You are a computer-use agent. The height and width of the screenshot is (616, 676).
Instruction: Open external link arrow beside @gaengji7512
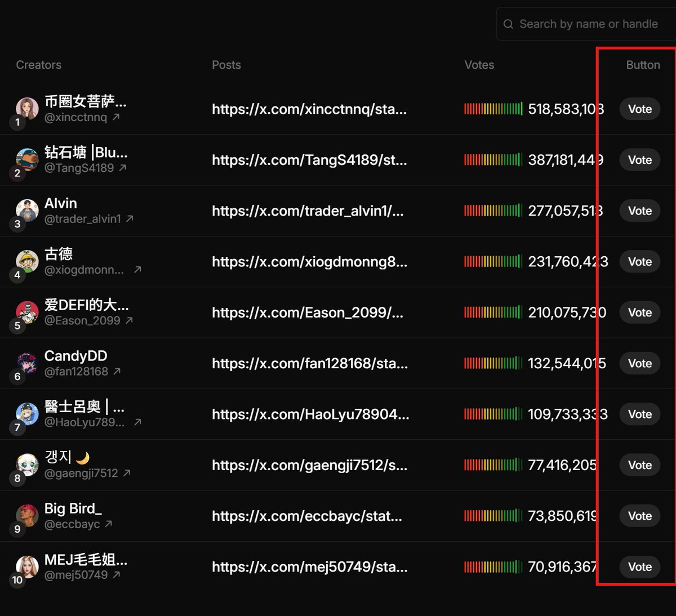[127, 473]
